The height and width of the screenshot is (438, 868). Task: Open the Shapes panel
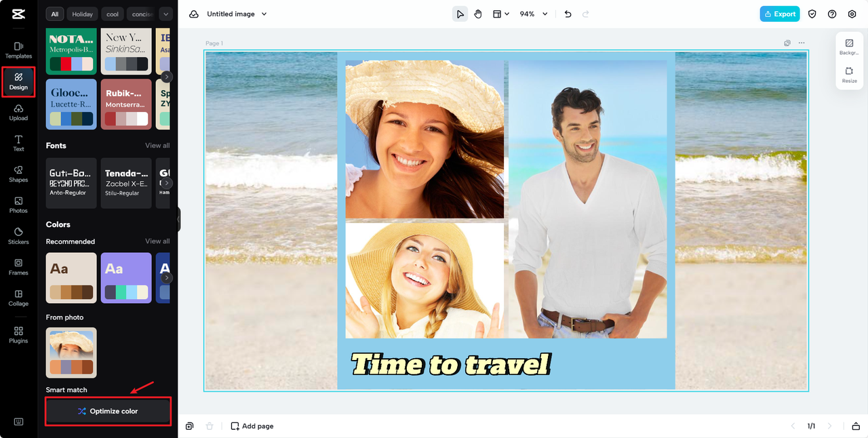[18, 174]
